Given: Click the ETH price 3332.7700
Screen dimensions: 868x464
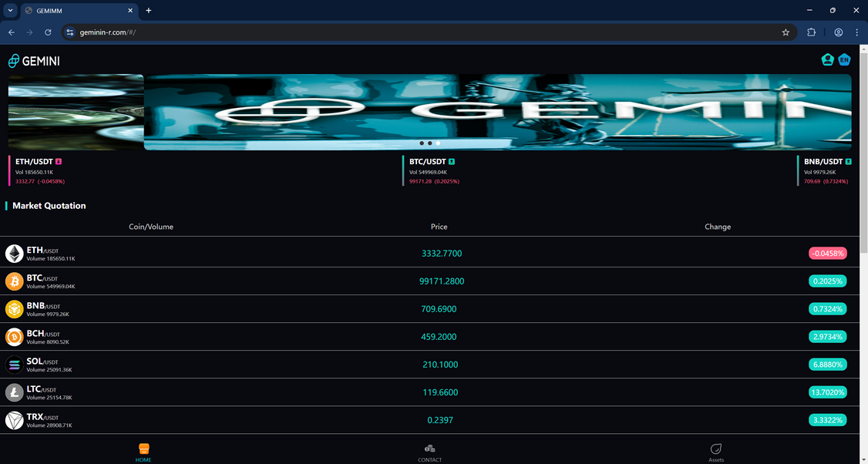Looking at the screenshot, I should (x=442, y=254).
